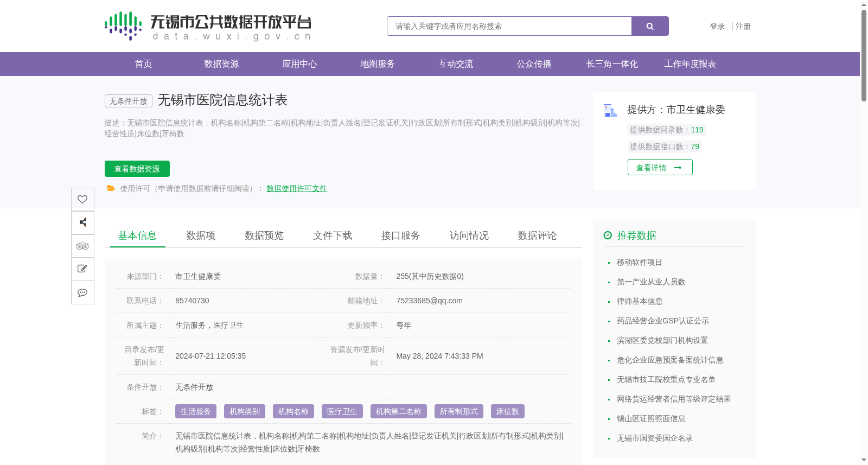This screenshot has width=868, height=465.
Task: Open recommended data 无锡市国资委国企名录
Action: pos(655,438)
